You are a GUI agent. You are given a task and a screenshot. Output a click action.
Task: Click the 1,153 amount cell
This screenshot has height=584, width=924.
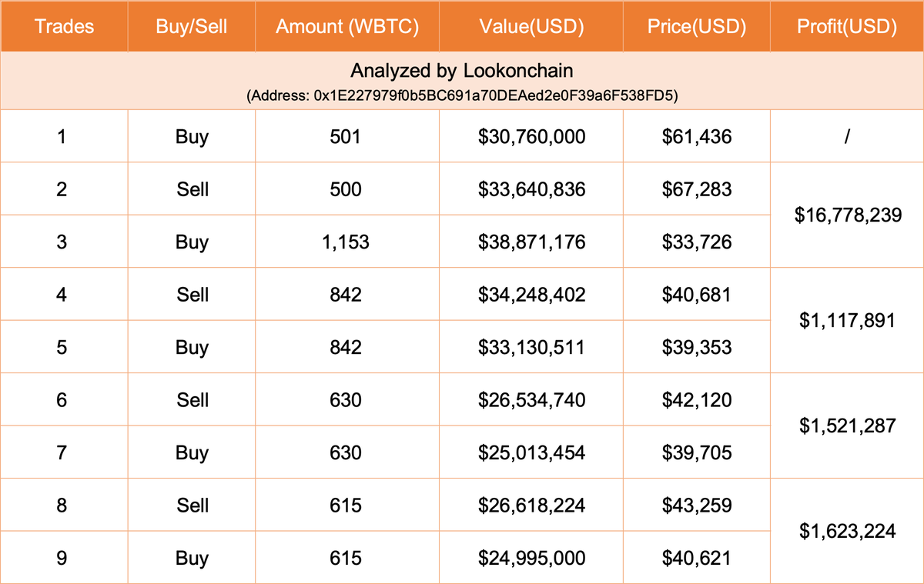(x=346, y=242)
